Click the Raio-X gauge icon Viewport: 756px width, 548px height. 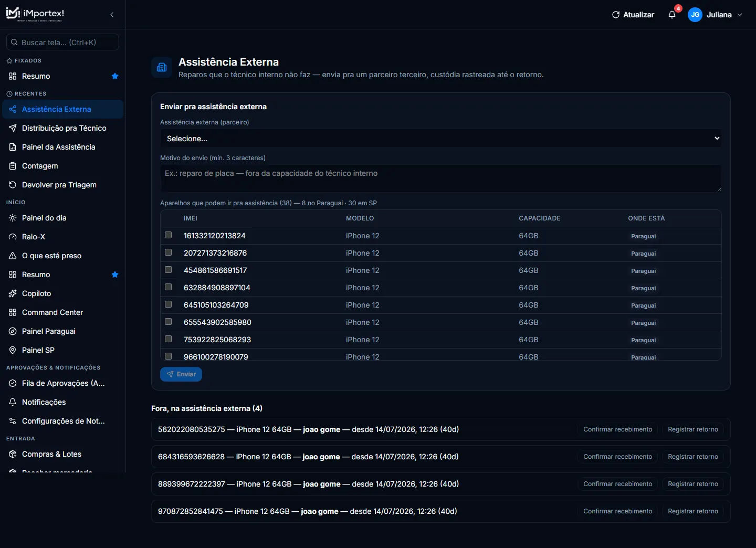coord(13,237)
